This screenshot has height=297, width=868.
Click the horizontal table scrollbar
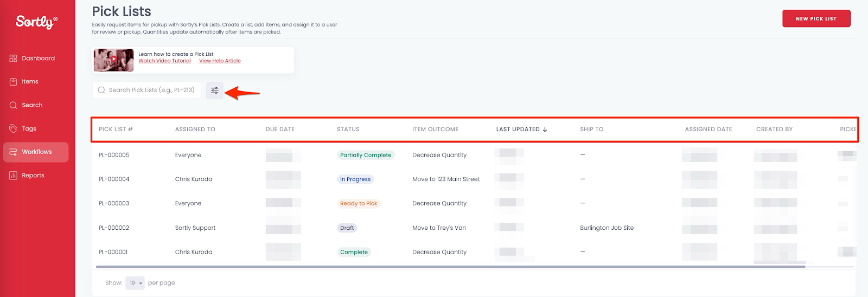pos(450,267)
